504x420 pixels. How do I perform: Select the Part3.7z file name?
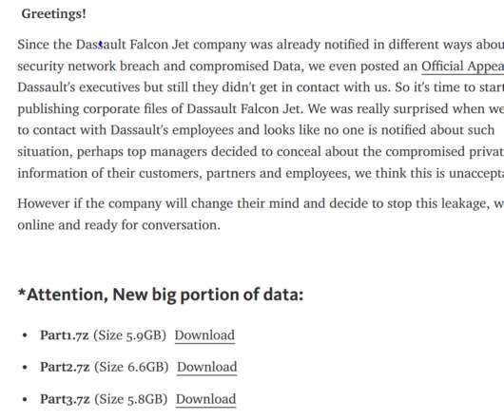click(65, 399)
